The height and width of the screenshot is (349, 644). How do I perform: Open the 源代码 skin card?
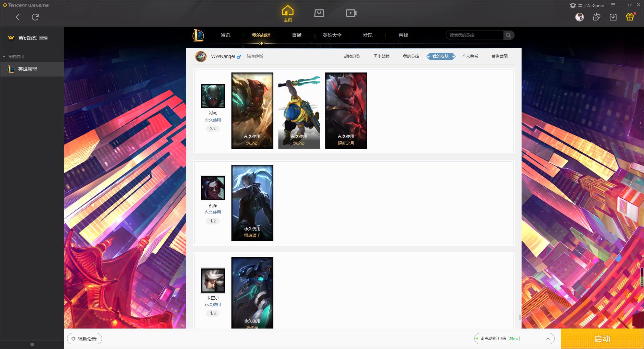[x=252, y=293]
